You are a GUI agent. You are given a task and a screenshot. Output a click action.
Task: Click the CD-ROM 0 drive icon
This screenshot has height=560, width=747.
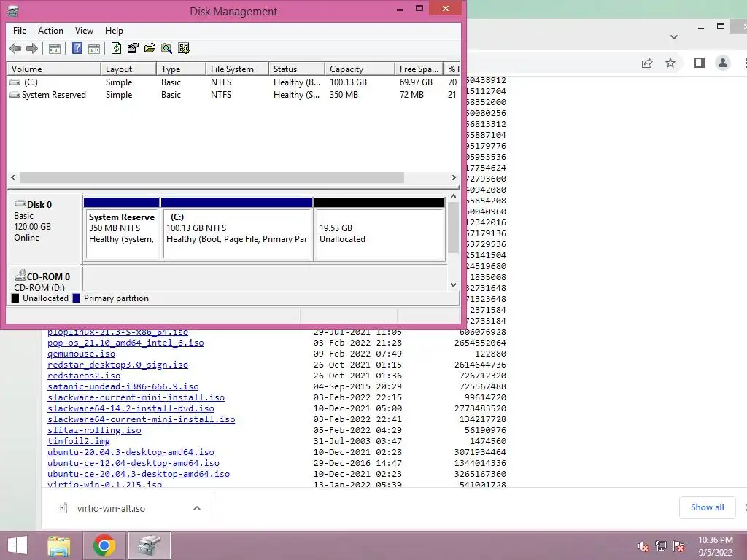(20, 275)
